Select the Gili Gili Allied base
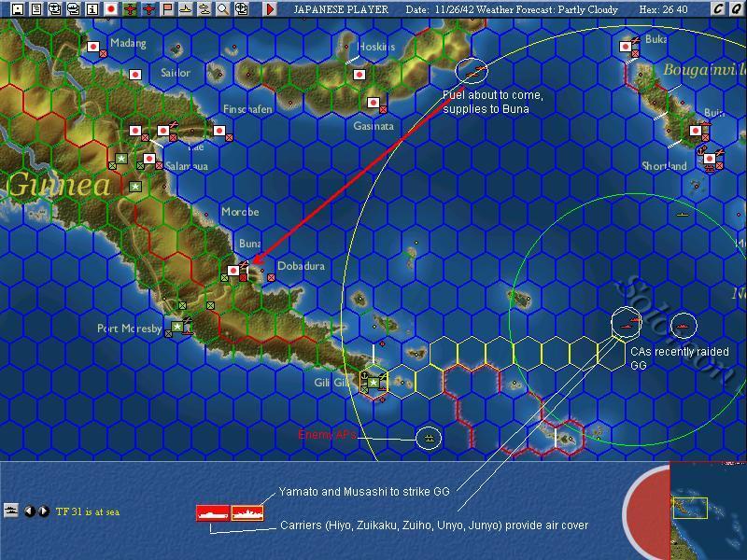The height and width of the screenshot is (560, 747). 373,383
